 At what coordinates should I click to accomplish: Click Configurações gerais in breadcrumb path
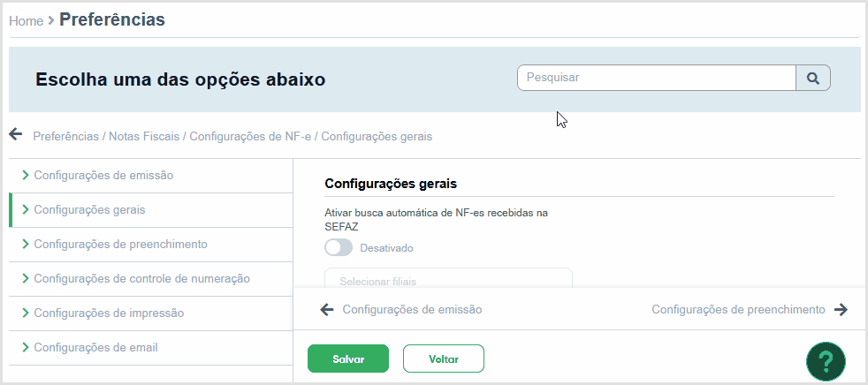point(377,136)
